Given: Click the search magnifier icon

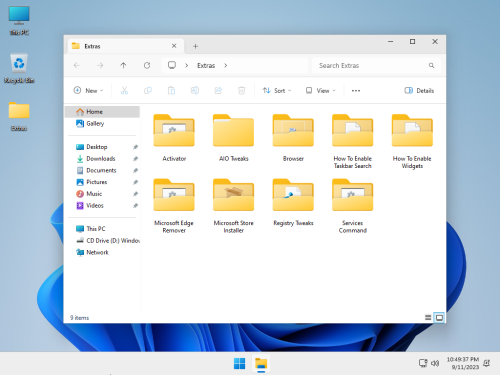Looking at the screenshot, I should click(x=431, y=66).
